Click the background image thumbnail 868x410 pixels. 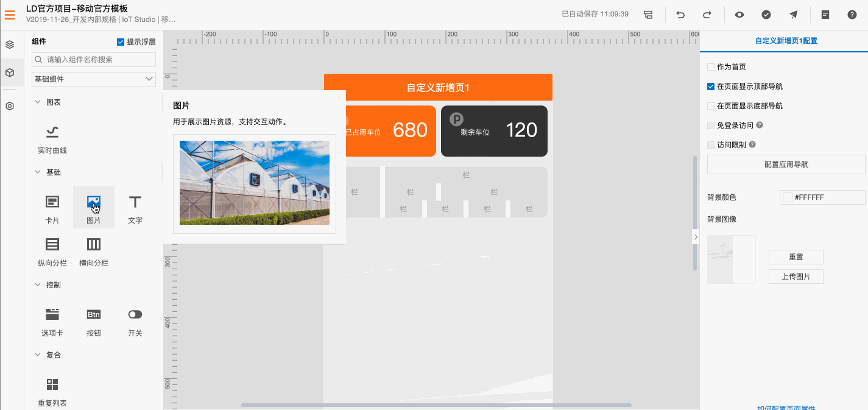point(732,260)
